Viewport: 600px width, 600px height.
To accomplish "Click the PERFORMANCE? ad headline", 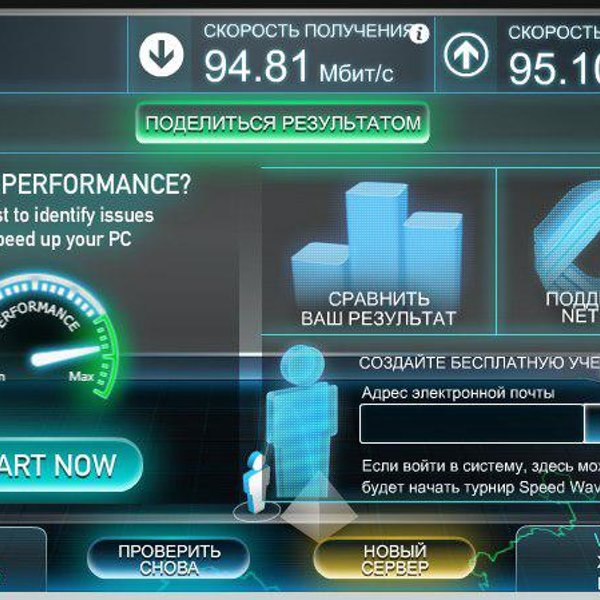I will point(96,184).
